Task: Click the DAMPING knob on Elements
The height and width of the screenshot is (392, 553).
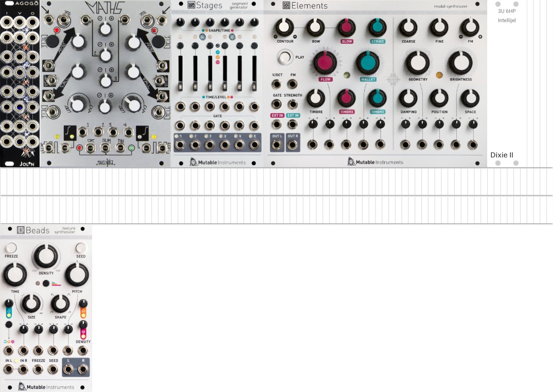Action: pyautogui.click(x=408, y=98)
